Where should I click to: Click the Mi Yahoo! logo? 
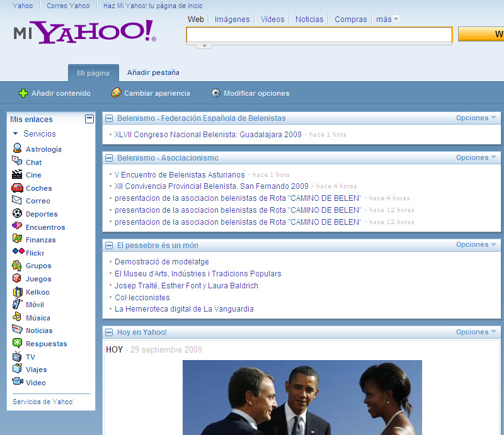[85, 32]
